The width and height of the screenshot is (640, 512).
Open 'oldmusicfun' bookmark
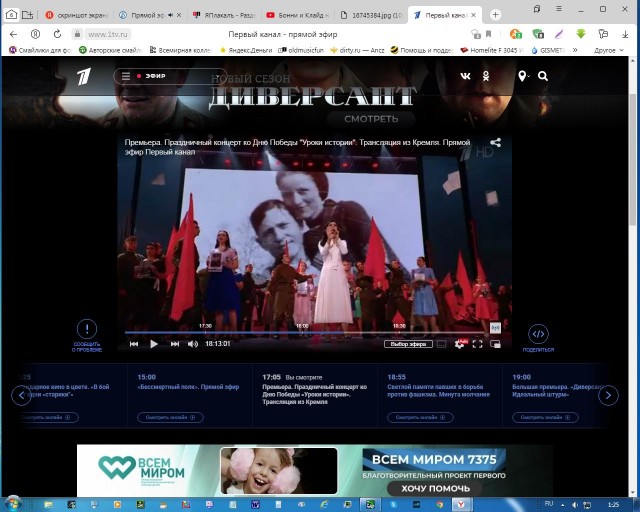(301, 50)
